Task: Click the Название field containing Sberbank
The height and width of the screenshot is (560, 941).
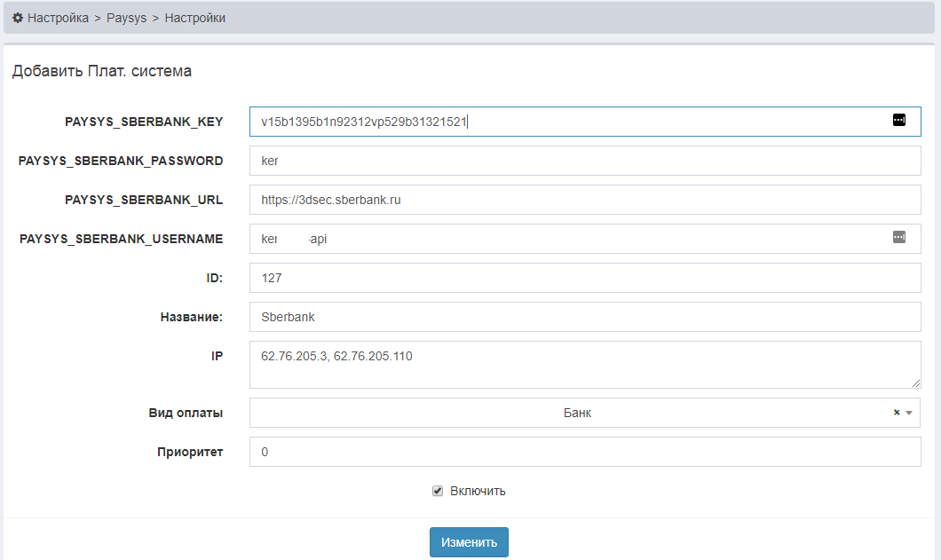Action: click(585, 317)
